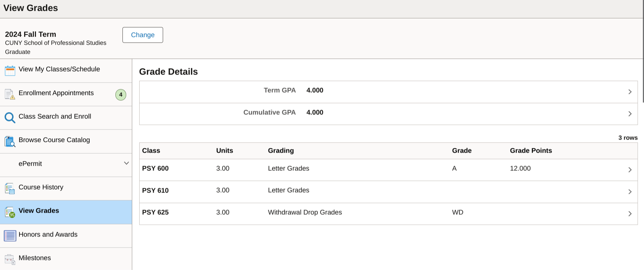Click the green 4 badge on Enrollment Appointments
This screenshot has height=270, width=644.
tap(121, 95)
